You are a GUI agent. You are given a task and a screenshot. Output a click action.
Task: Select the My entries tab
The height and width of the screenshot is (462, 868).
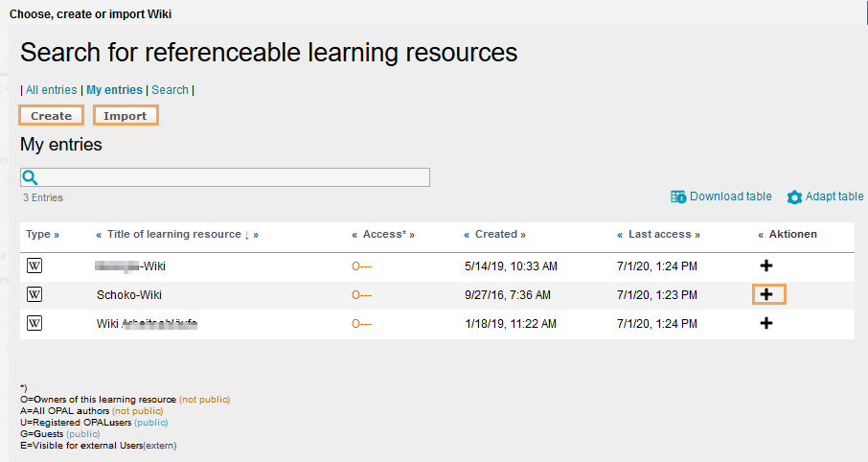coord(114,90)
